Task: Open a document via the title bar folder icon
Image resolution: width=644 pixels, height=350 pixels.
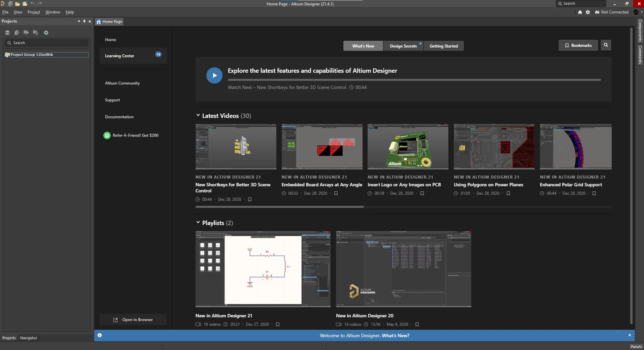Action: pyautogui.click(x=18, y=4)
